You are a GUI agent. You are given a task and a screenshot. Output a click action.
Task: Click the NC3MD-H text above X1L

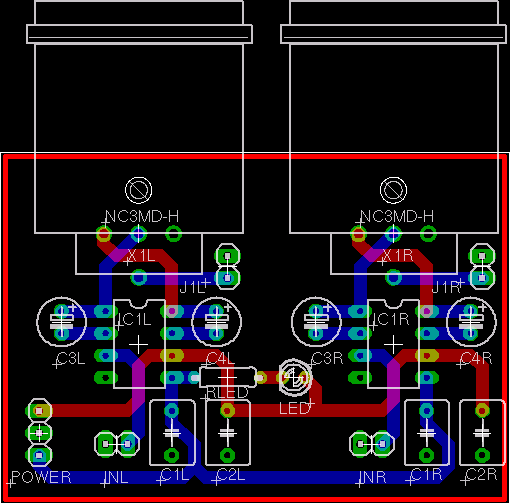tap(142, 216)
